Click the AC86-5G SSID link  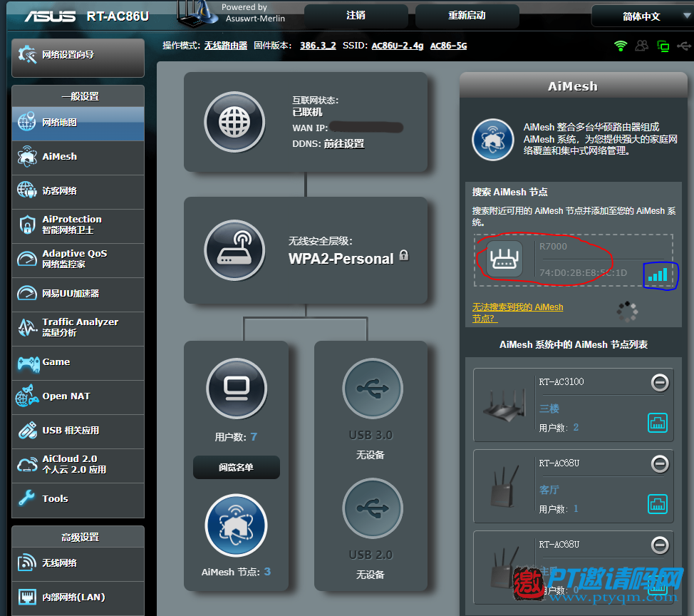coord(448,46)
